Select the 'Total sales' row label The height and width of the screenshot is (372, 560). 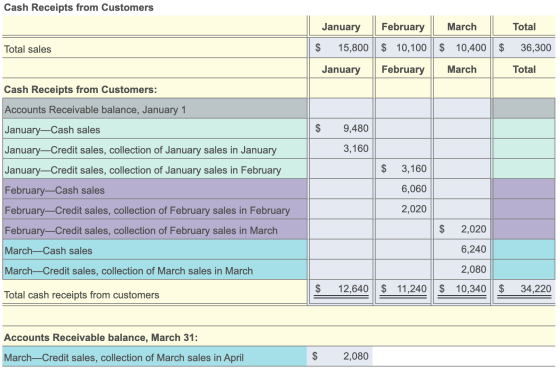point(28,49)
